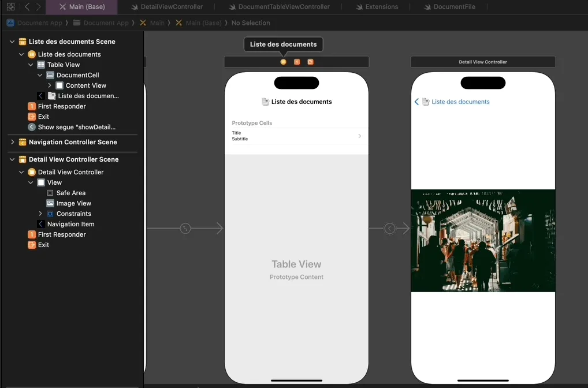588x388 pixels.
Task: Select the Image View item in outline
Action: pos(73,203)
